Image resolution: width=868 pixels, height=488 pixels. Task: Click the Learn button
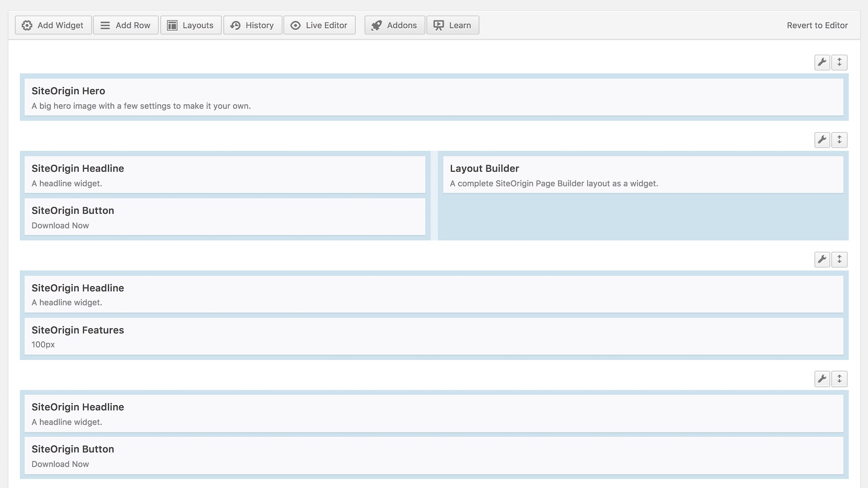[452, 25]
